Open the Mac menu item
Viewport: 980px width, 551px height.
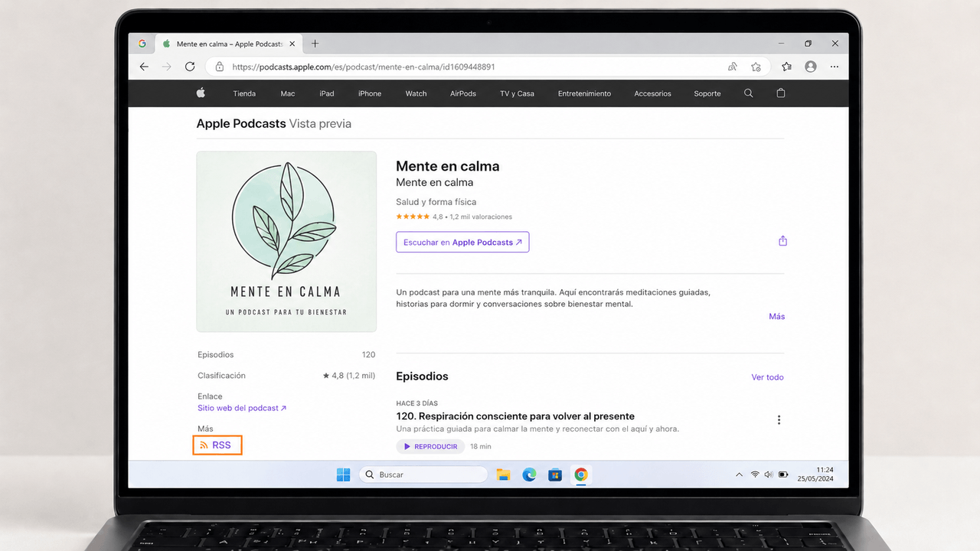pos(288,93)
